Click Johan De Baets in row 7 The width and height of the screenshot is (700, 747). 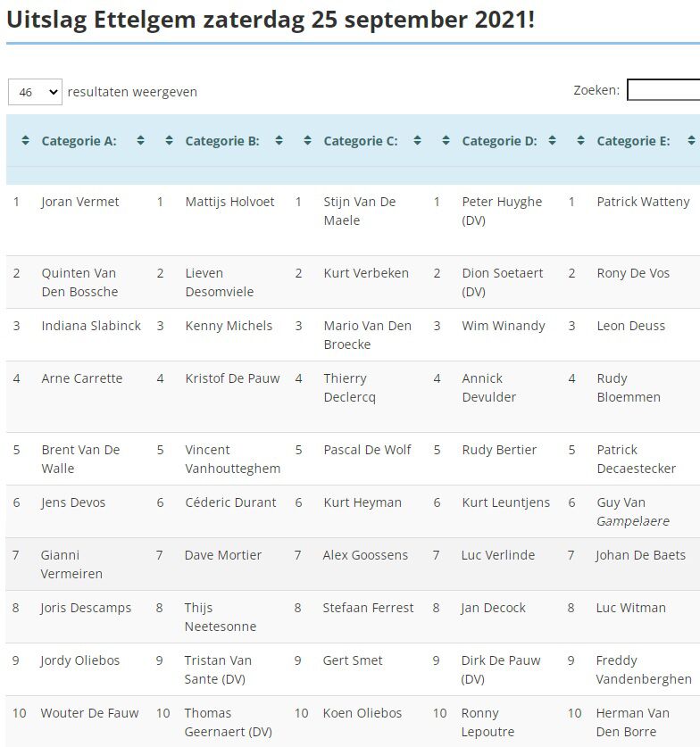click(640, 555)
